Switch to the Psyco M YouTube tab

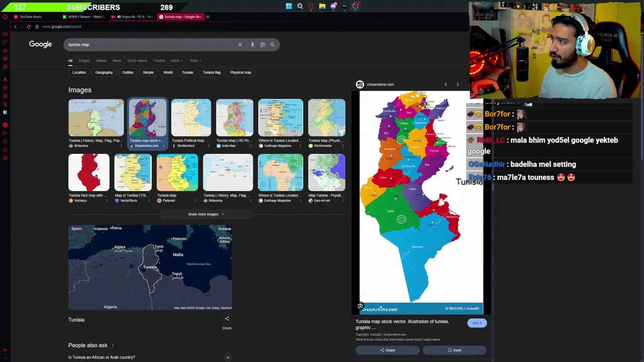(x=133, y=17)
